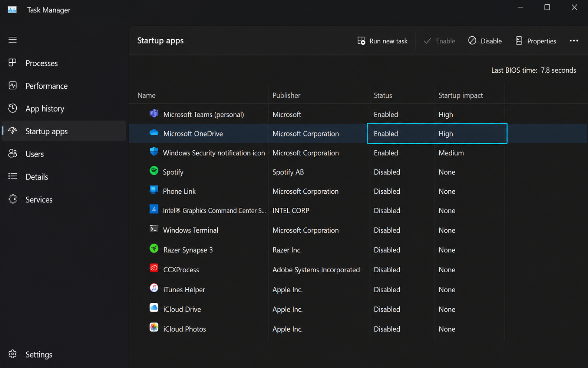Click the Properties document icon

[519, 41]
